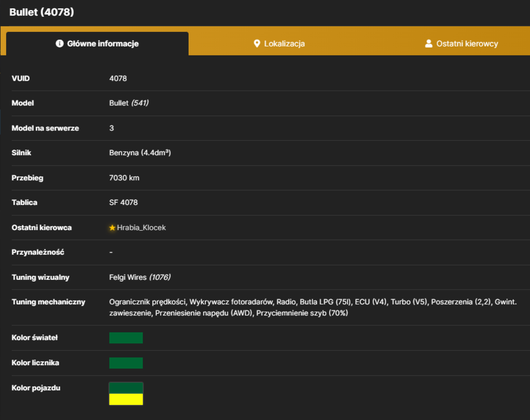Open the Hrabia_Klocek driver profile link
The height and width of the screenshot is (420, 530).
click(x=141, y=228)
